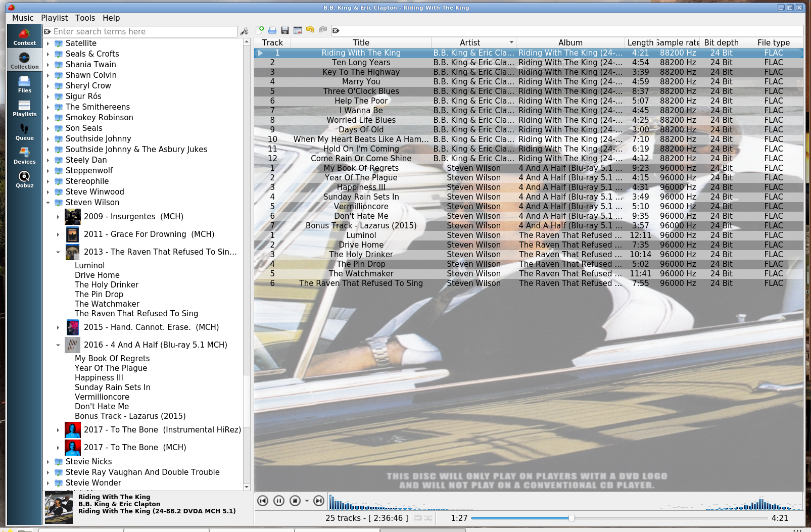Screen dimensions: 811x532
Task: Select Vermillioncore in the collection tree
Action: pos(102,397)
